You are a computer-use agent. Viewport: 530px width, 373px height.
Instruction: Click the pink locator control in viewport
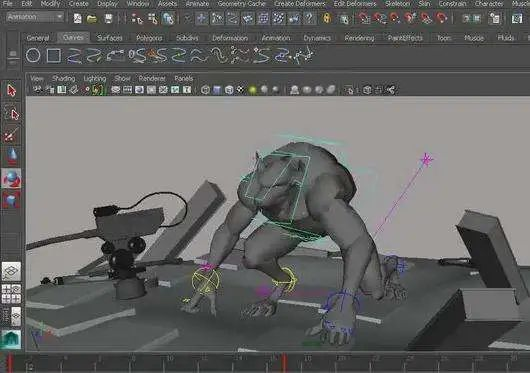click(x=427, y=159)
